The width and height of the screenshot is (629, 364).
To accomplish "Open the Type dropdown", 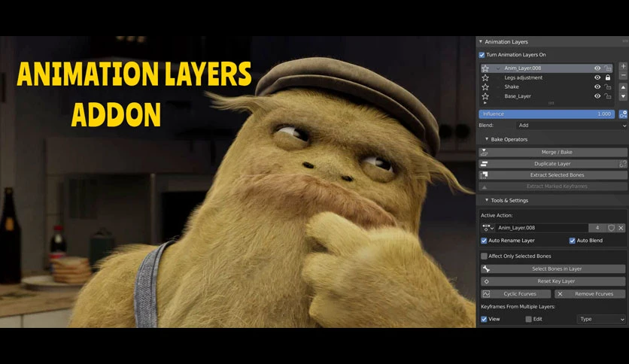I will coord(601,319).
